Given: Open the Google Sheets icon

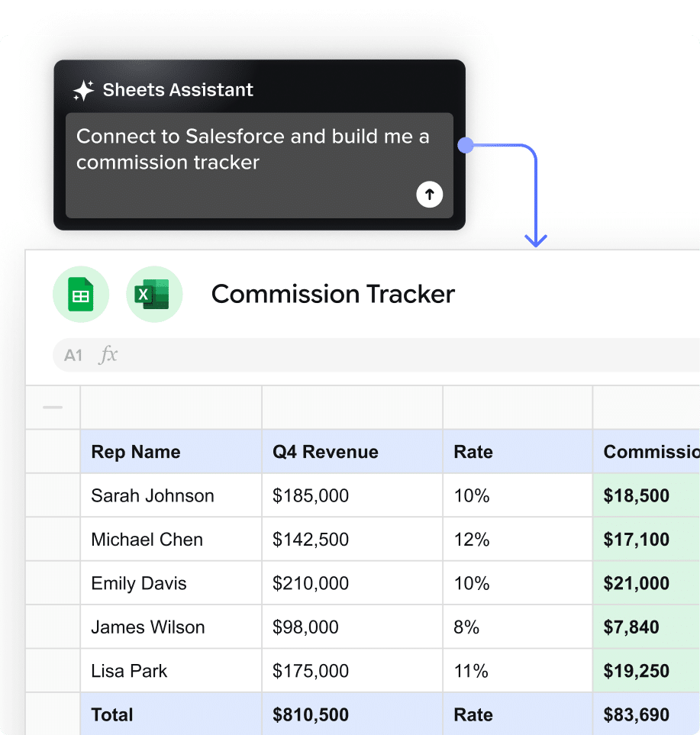Looking at the screenshot, I should (81, 294).
